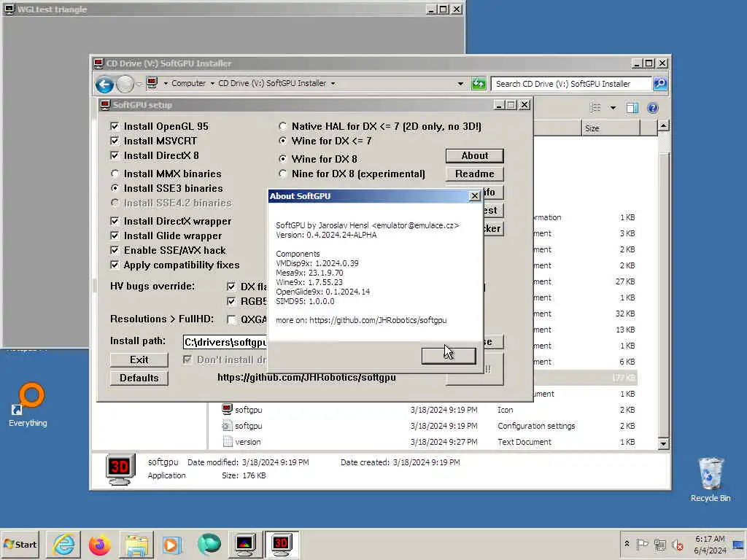Select the softgpu Icon file's icon
This screenshot has height=560, width=747.
click(228, 410)
